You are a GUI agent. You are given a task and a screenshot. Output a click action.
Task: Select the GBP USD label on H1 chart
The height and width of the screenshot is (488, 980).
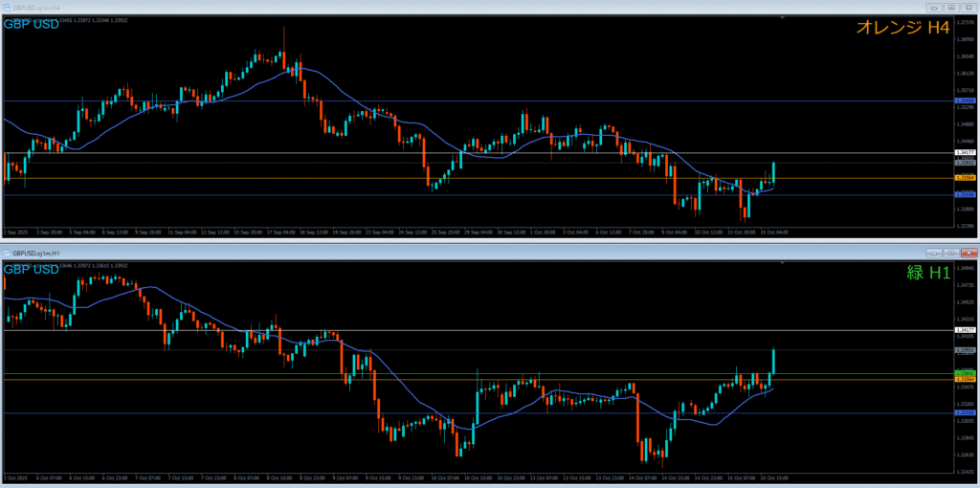point(32,269)
